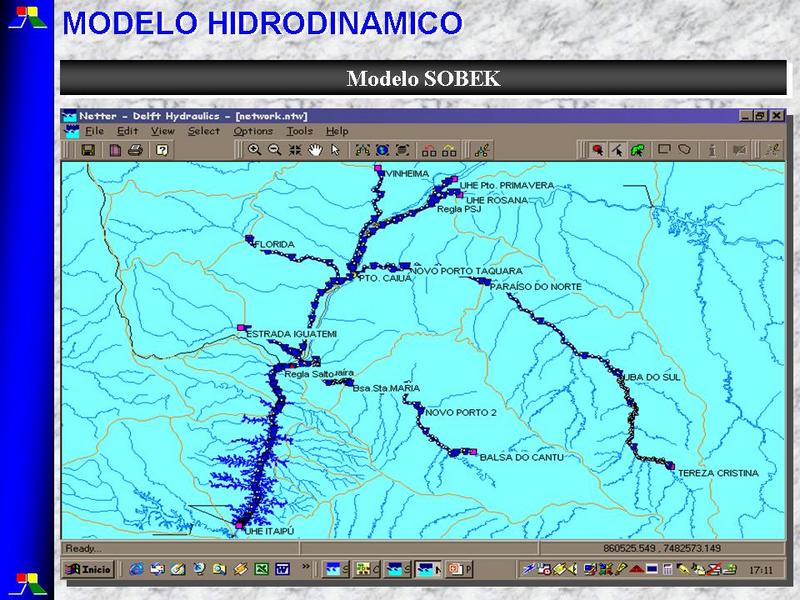The height and width of the screenshot is (600, 800).
Task: Click the red pushpin select icon
Action: 597,150
